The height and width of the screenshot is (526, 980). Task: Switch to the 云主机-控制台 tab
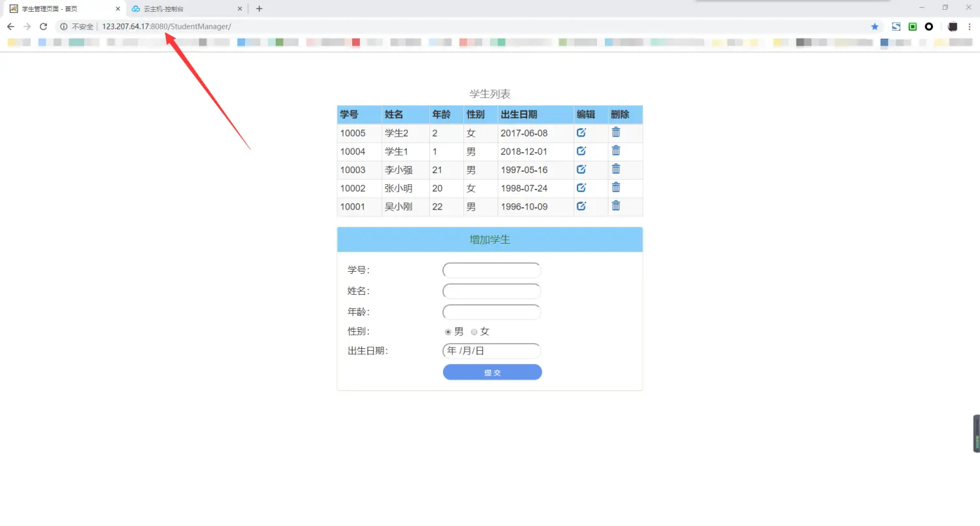pyautogui.click(x=186, y=9)
